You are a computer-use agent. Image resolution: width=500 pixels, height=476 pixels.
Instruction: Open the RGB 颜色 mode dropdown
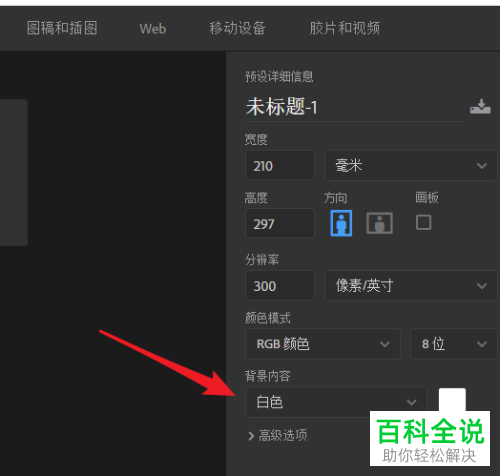pyautogui.click(x=323, y=344)
